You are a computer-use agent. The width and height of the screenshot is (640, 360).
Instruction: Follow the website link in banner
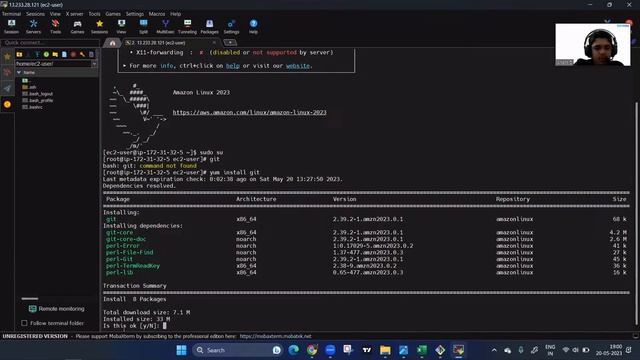coord(298,66)
